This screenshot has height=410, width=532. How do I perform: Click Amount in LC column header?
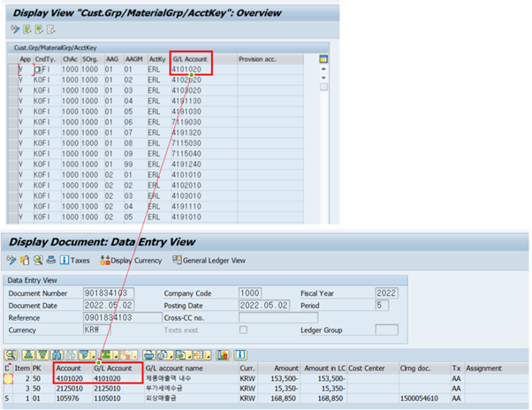[x=324, y=368]
